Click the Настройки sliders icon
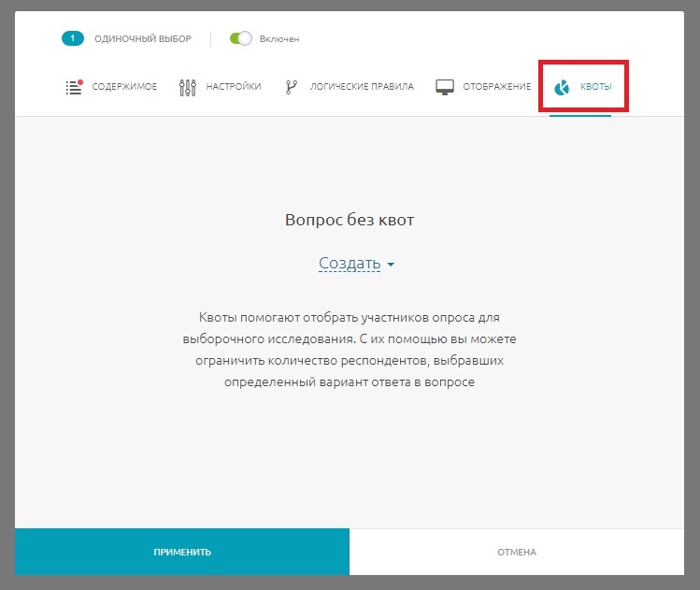The width and height of the screenshot is (700, 590). (187, 88)
